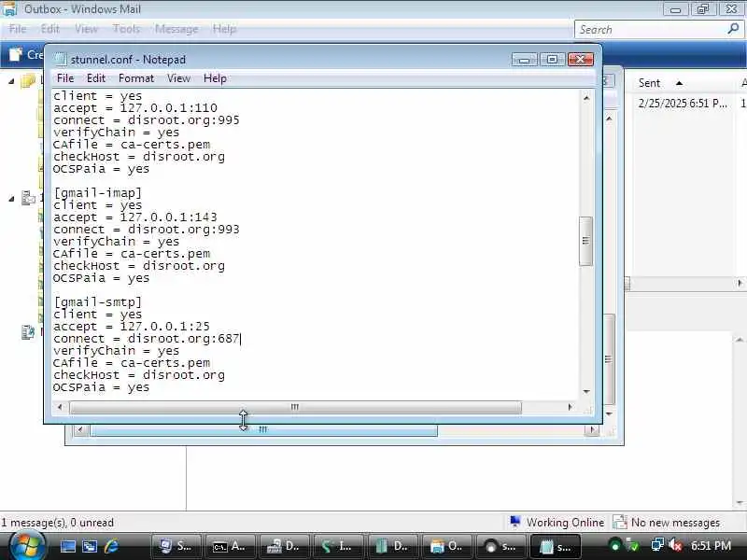Switch to first 'D..' taskbar button
747x560 pixels.
click(285, 546)
